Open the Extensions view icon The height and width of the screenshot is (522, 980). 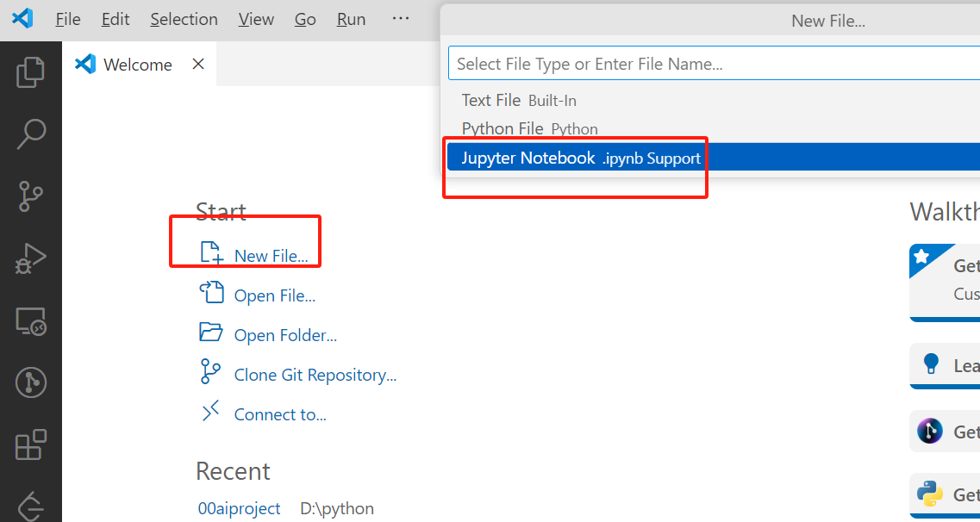point(31,445)
